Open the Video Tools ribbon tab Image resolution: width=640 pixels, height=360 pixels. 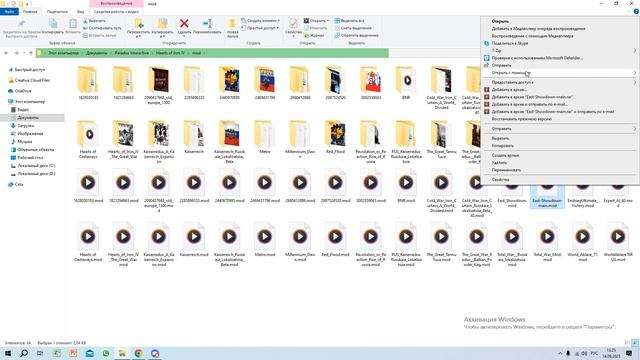pos(116,11)
